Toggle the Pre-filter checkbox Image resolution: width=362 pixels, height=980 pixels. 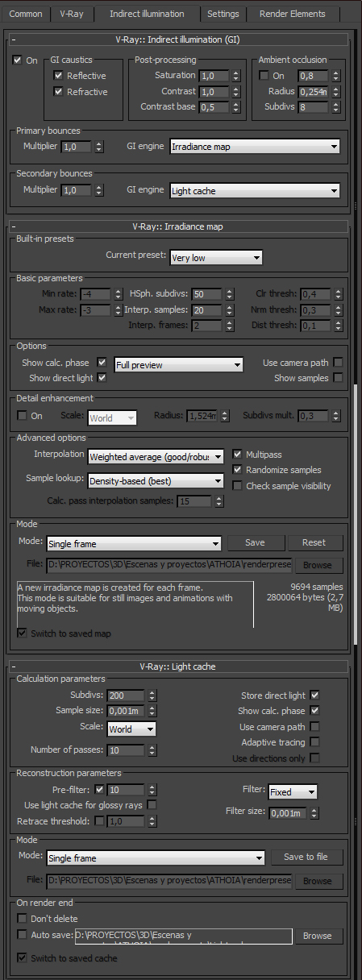point(99,789)
